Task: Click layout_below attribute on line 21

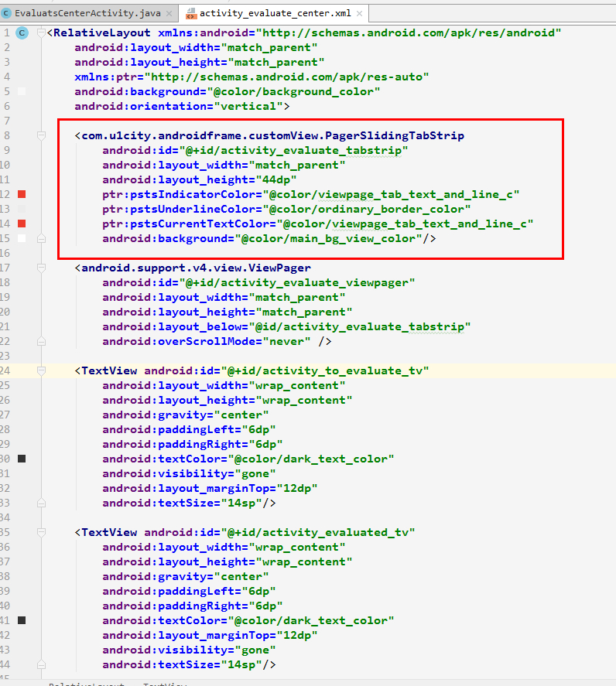Action: (286, 327)
